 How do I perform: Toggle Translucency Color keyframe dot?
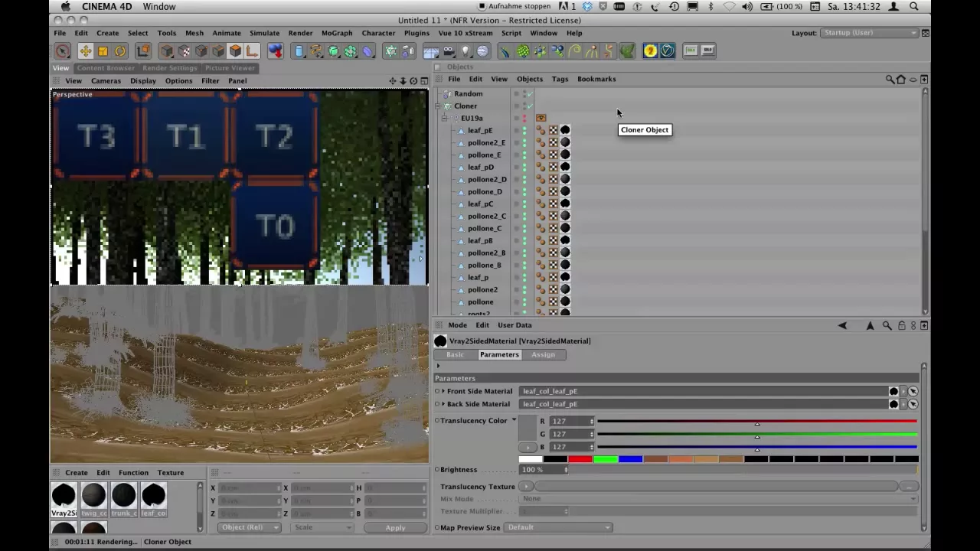pos(437,420)
